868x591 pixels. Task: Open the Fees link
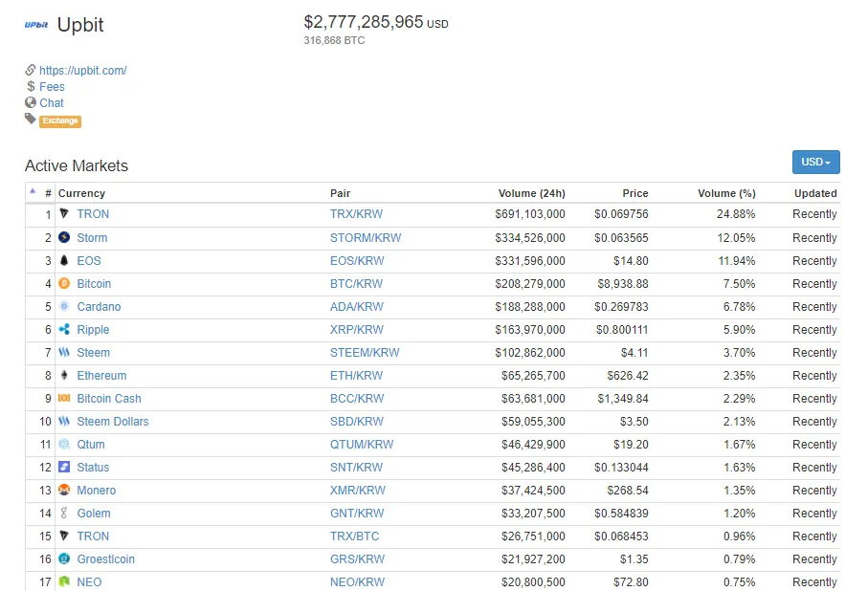click(52, 86)
